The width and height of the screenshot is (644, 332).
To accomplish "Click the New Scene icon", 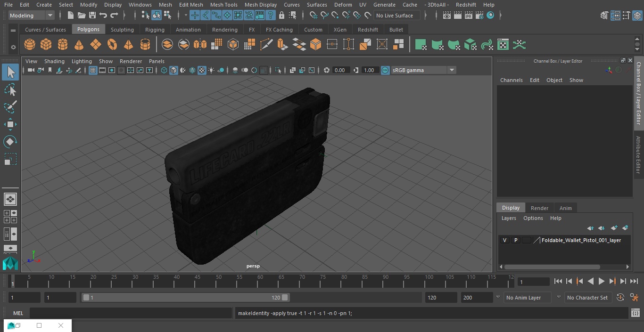I will point(70,16).
